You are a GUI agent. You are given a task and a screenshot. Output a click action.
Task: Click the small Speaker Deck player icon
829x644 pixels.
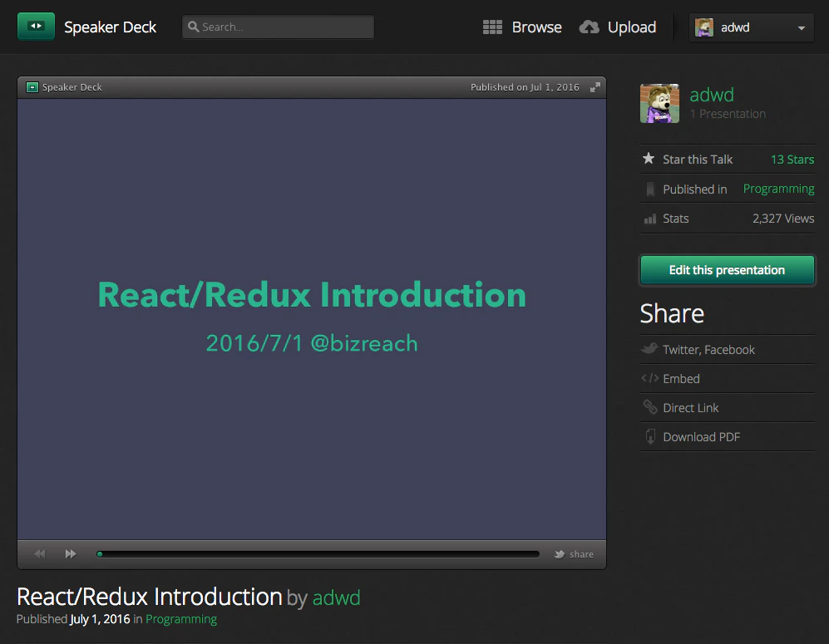[x=32, y=87]
